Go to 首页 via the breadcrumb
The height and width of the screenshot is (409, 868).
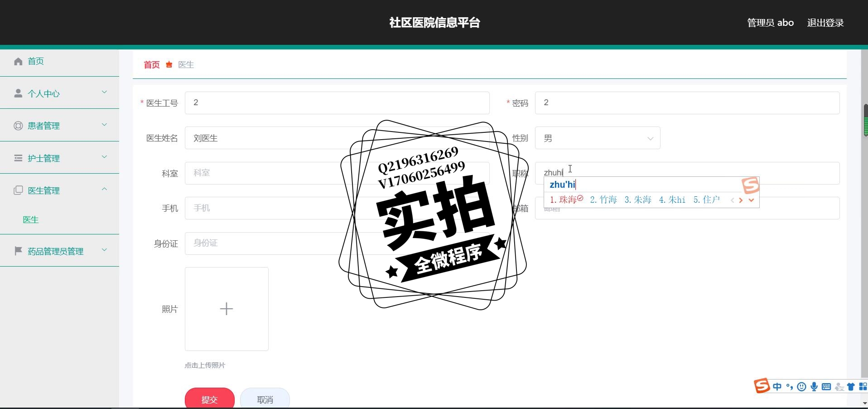tap(152, 64)
